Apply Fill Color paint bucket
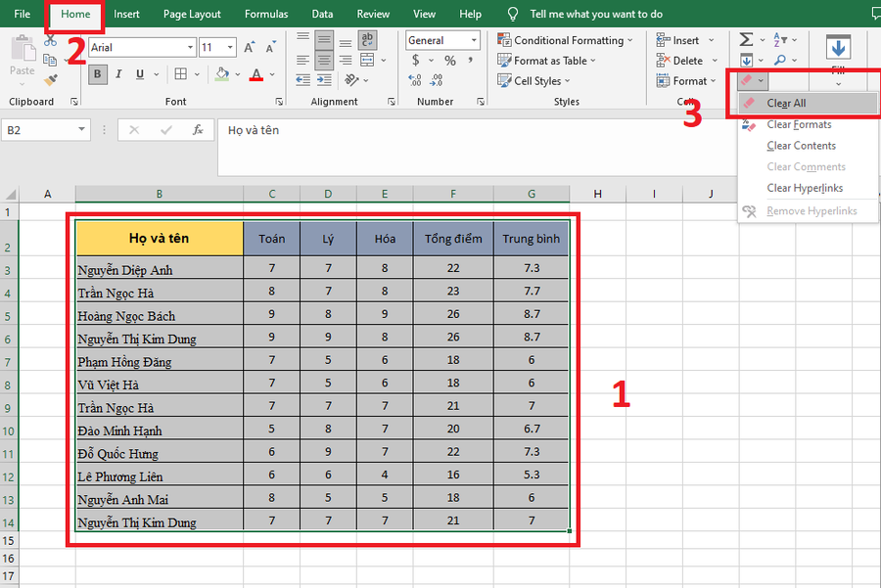Image resolution: width=881 pixels, height=588 pixels. coord(222,74)
